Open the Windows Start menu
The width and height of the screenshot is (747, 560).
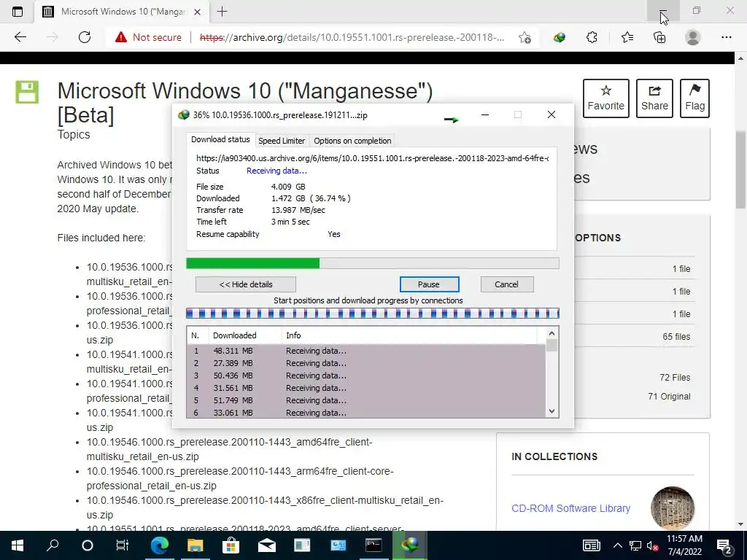click(18, 545)
